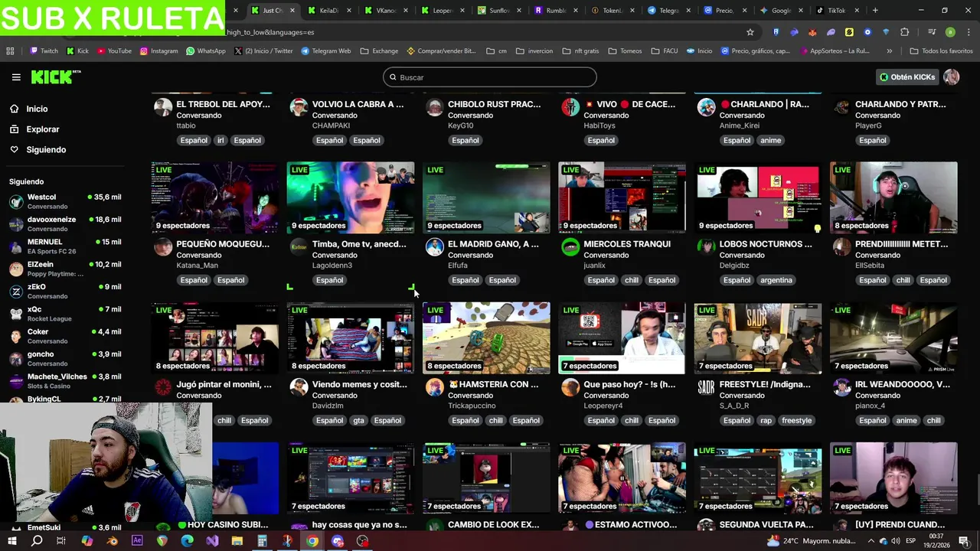
Task: Select rap tag under FREESTYLE stream
Action: pyautogui.click(x=766, y=420)
